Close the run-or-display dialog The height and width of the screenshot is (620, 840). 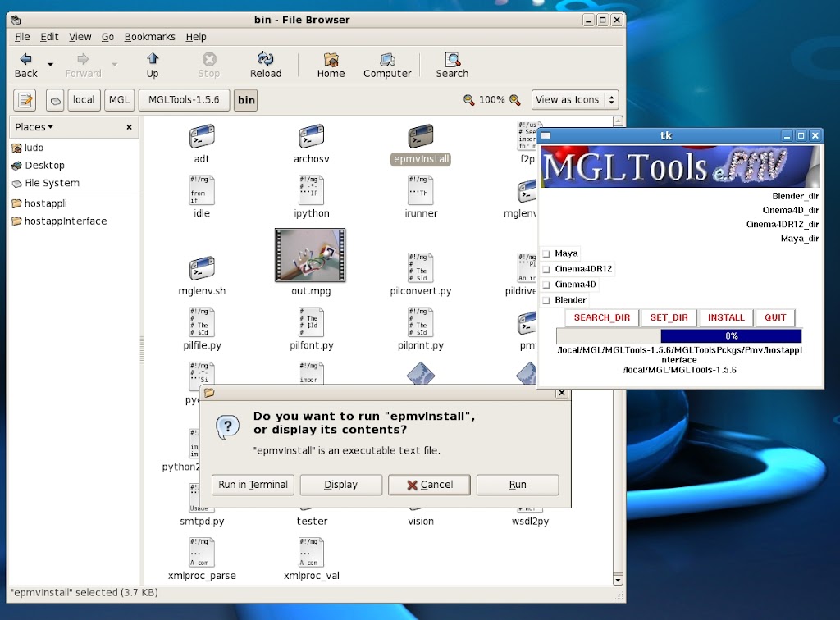click(x=561, y=393)
